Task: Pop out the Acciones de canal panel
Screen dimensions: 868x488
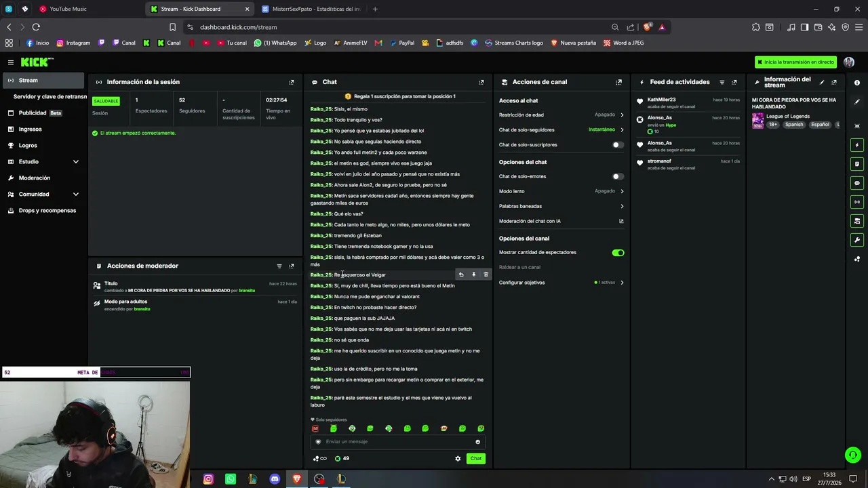Action: coord(618,82)
